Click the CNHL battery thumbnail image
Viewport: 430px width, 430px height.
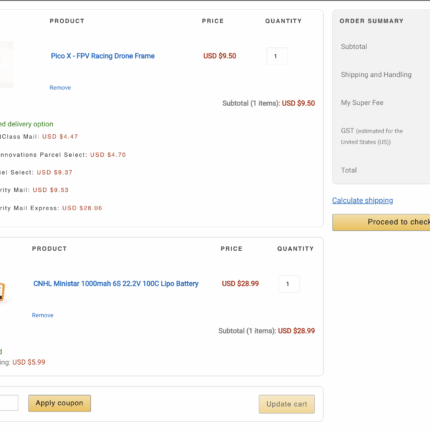[2, 291]
